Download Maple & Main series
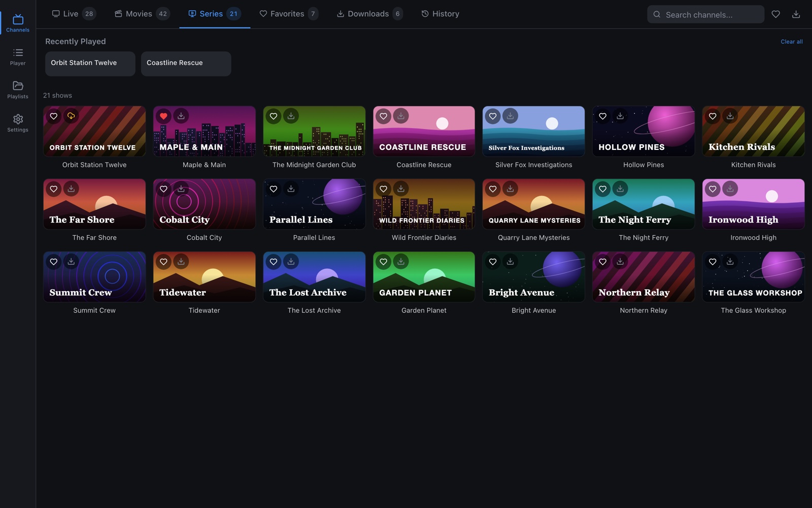This screenshot has height=508, width=812. pos(181,116)
